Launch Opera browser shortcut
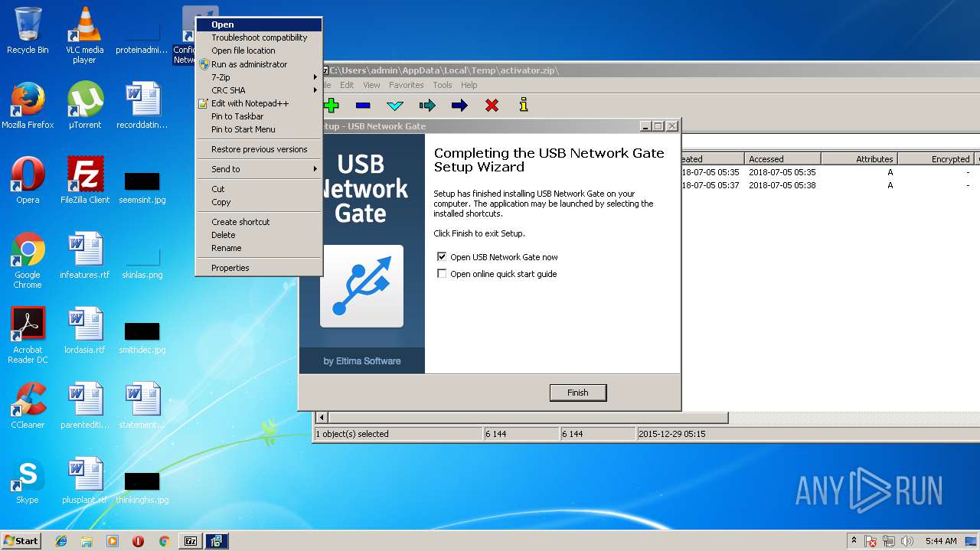Screen dimensions: 980x551 (28, 181)
